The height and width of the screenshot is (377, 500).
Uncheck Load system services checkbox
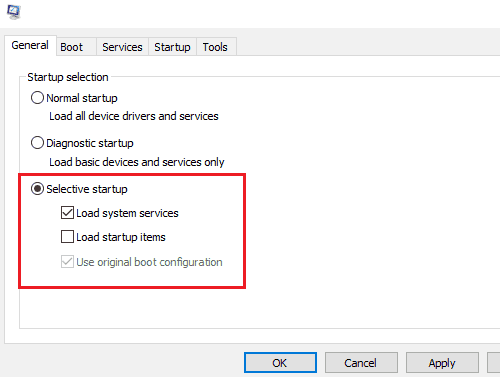click(67, 213)
